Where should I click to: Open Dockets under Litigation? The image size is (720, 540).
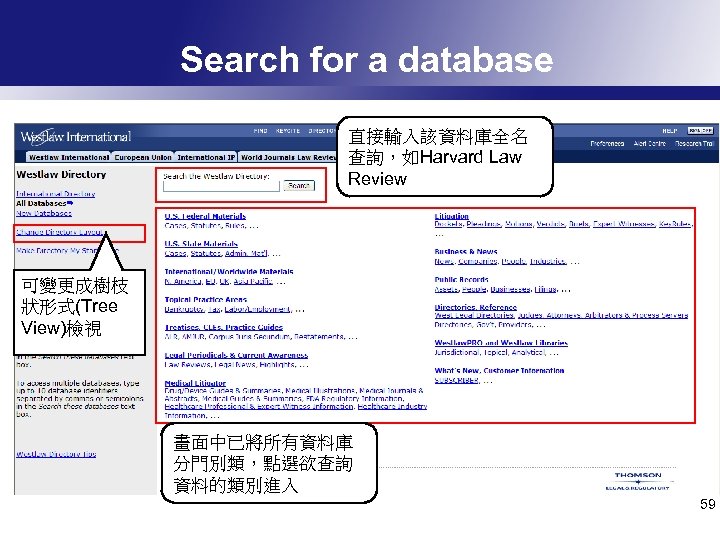[448, 224]
